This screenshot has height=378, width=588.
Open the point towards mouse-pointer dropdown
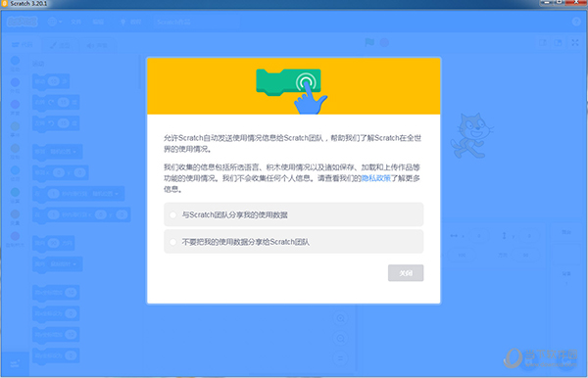coord(63,264)
